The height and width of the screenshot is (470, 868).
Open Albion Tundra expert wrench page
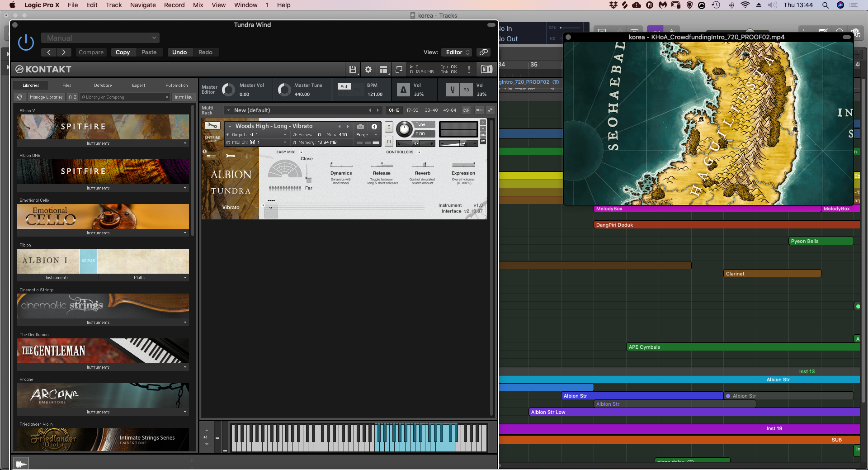click(230, 156)
